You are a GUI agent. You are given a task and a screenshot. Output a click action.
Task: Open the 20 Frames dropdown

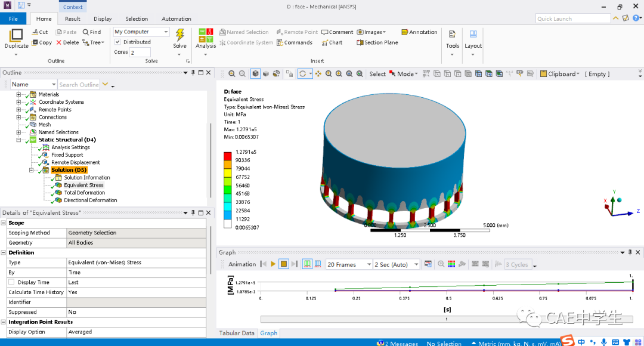349,264
